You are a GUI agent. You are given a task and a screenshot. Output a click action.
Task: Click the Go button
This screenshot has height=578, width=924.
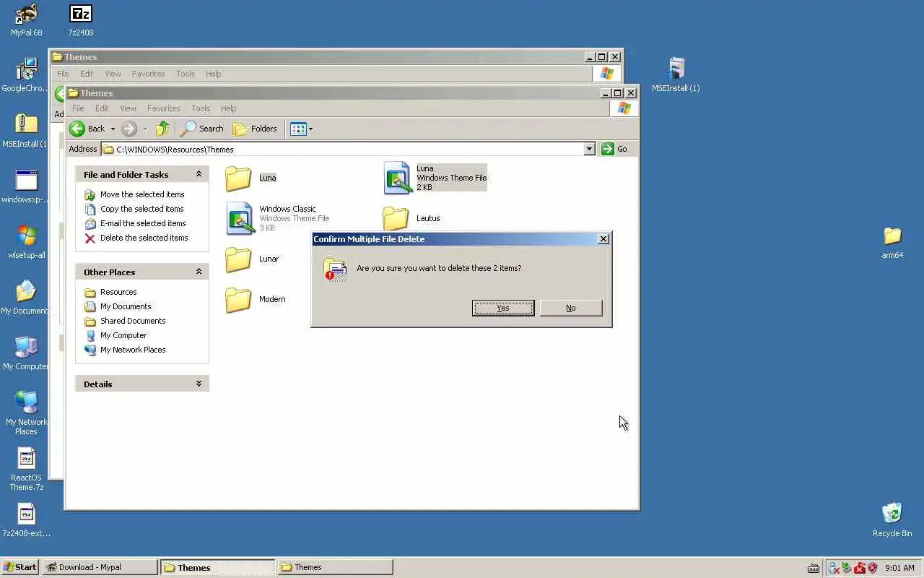click(614, 149)
